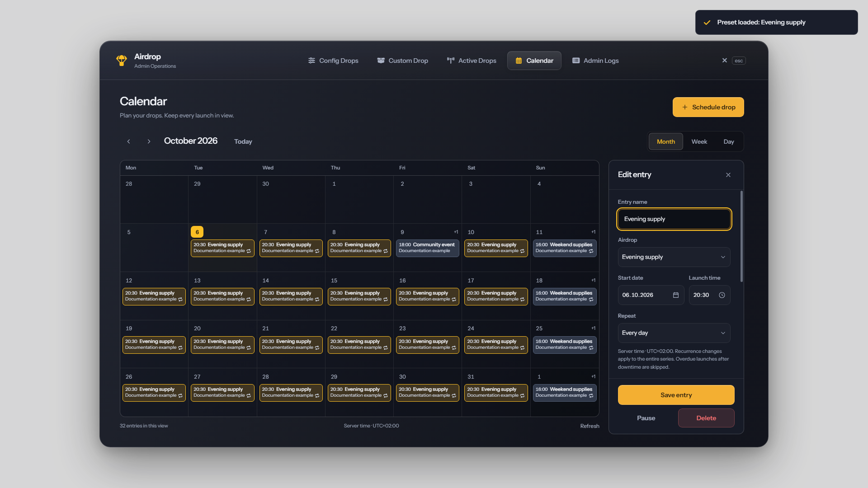Expand the Repeat Every day dropdown
Image resolution: width=868 pixels, height=488 pixels.
[x=674, y=333]
